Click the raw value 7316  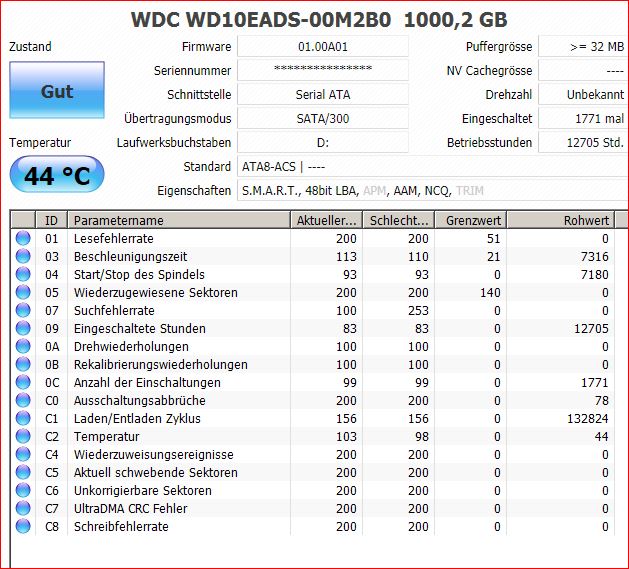(595, 256)
